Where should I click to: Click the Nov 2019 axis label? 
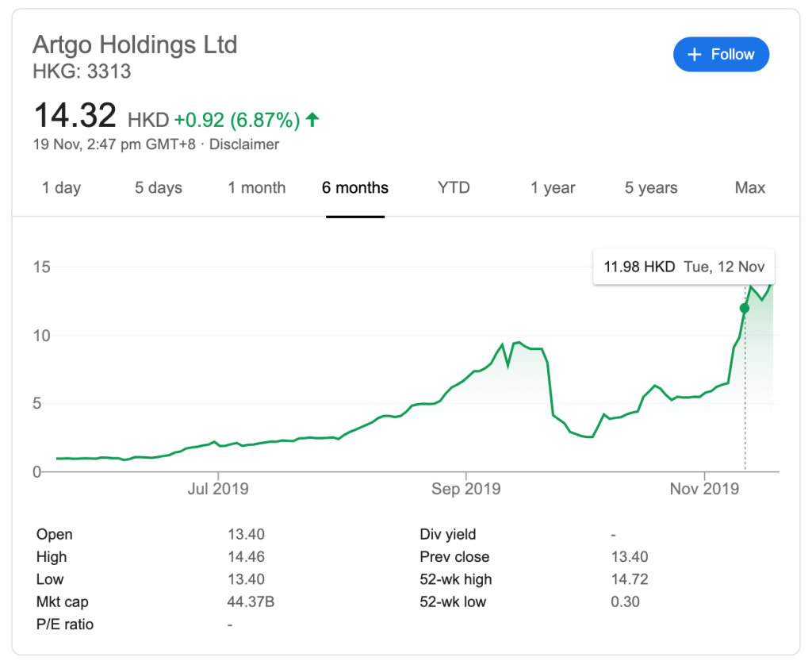tap(704, 489)
